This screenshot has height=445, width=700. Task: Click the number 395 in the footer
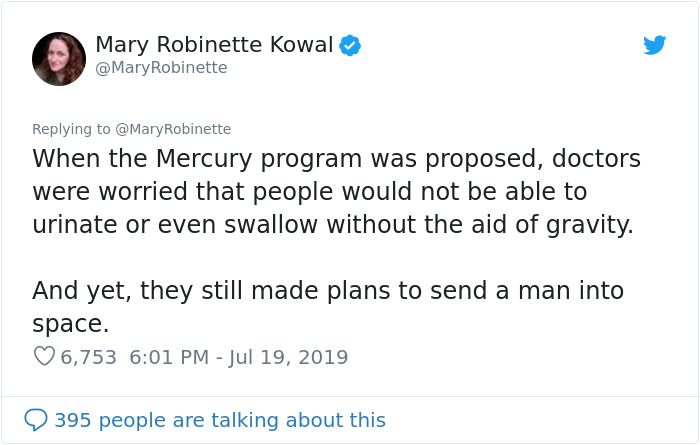click(73, 420)
